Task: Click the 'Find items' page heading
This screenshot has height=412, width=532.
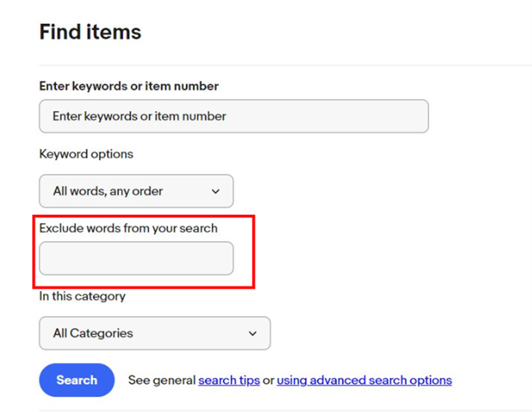Action: (x=90, y=32)
